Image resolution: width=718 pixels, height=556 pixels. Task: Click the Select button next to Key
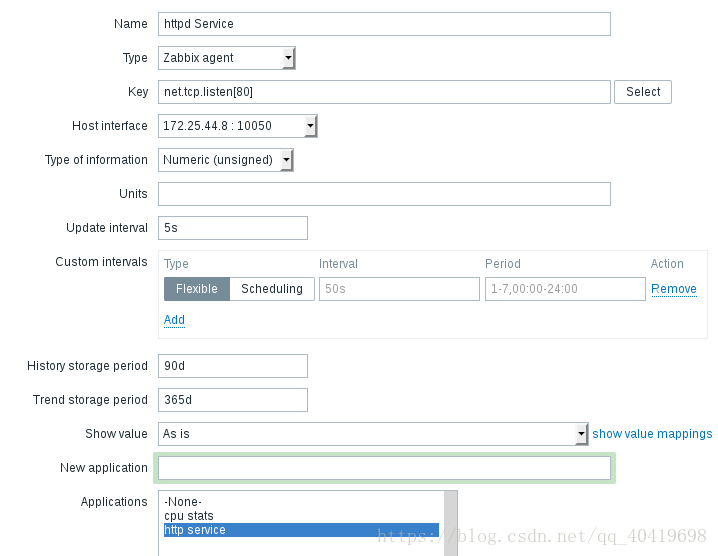tap(643, 92)
